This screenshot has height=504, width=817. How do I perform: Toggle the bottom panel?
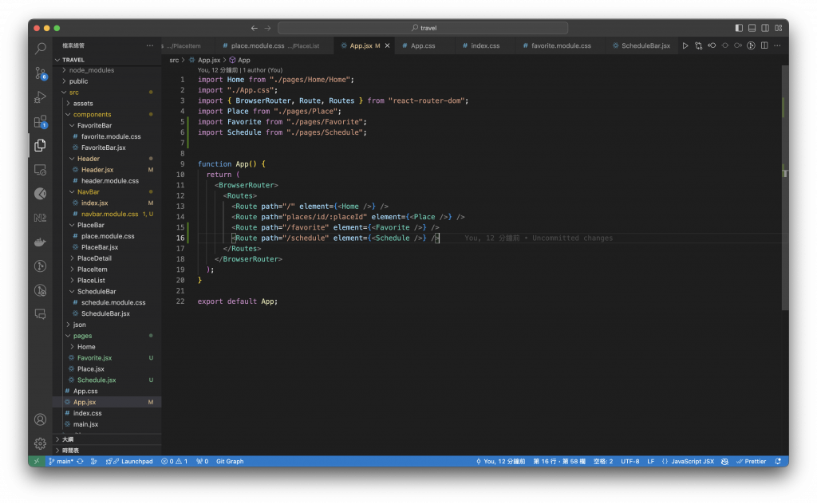752,28
